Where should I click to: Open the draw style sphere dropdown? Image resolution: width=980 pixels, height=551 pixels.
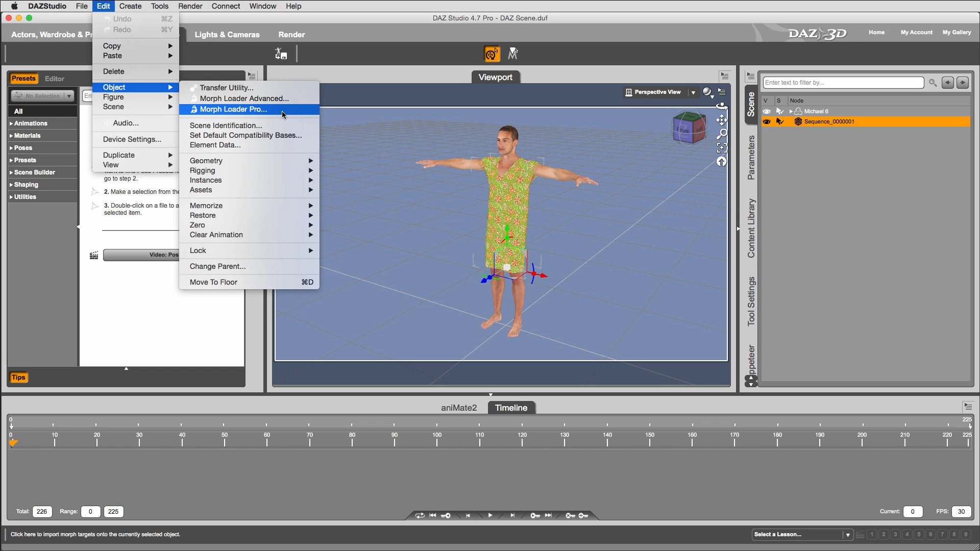point(707,92)
